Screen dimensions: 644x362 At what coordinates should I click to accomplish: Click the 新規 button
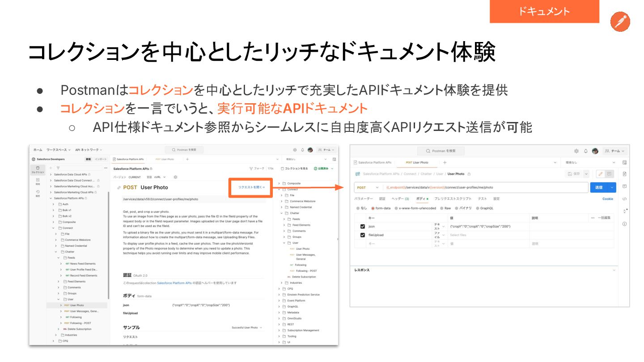88,159
